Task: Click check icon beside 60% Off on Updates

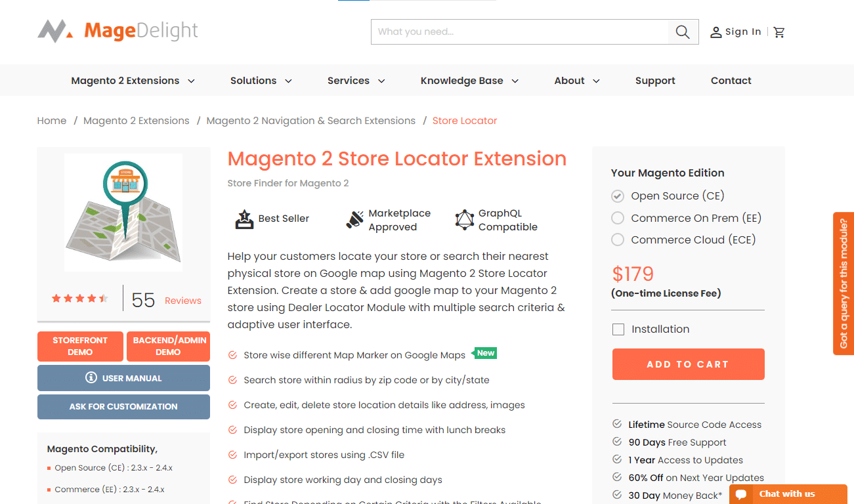Action: (617, 477)
